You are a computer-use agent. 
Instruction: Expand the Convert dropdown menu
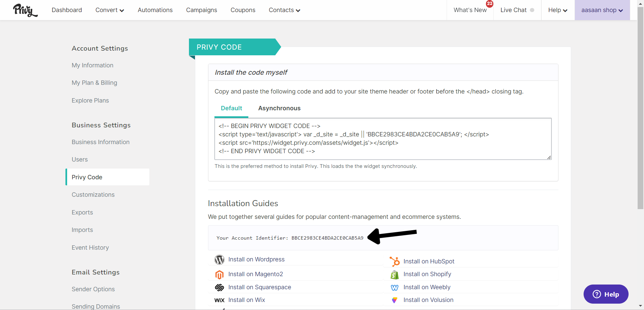tap(110, 10)
